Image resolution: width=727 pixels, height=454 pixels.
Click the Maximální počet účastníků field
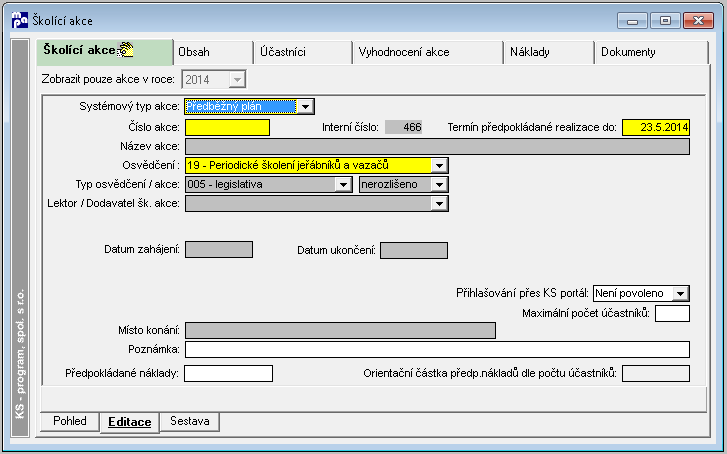672,313
